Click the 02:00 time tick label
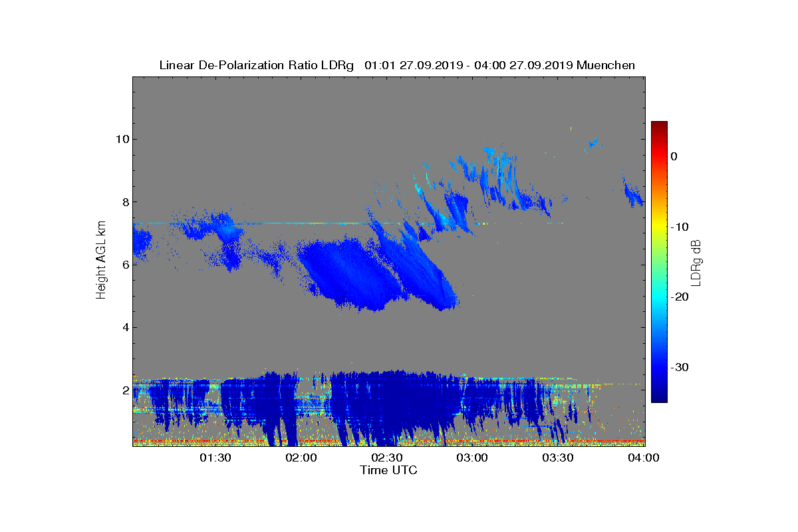 [301, 458]
